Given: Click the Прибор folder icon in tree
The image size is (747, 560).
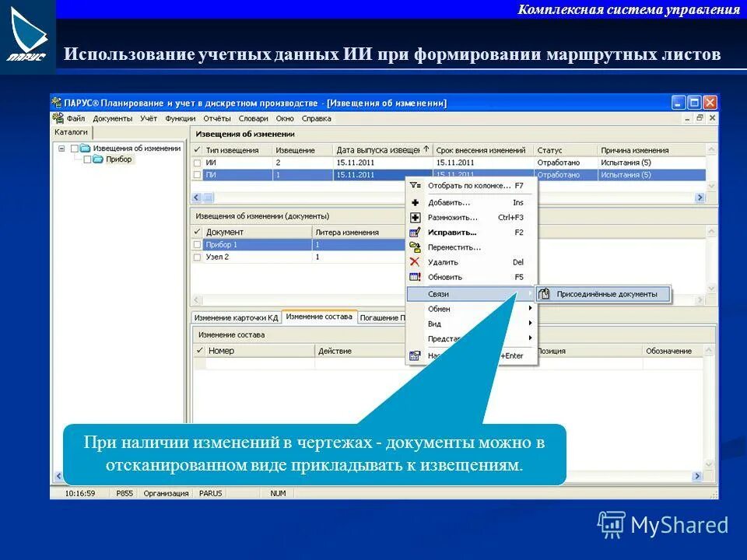Looking at the screenshot, I should click(x=98, y=159).
